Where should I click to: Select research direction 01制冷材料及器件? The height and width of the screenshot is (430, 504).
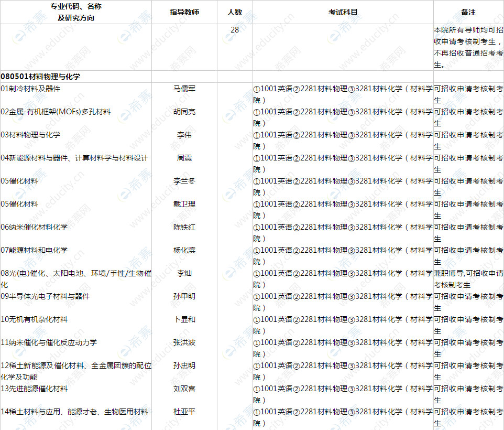(x=33, y=89)
